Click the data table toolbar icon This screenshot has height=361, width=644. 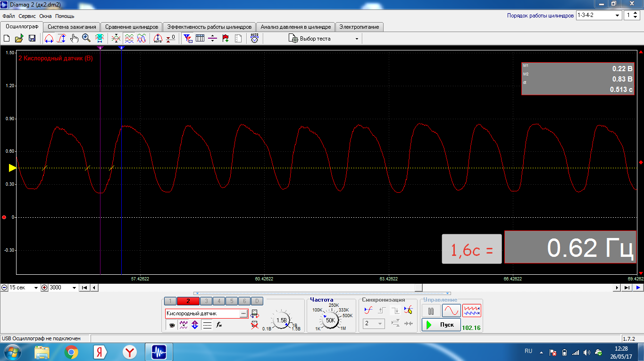tap(200, 39)
